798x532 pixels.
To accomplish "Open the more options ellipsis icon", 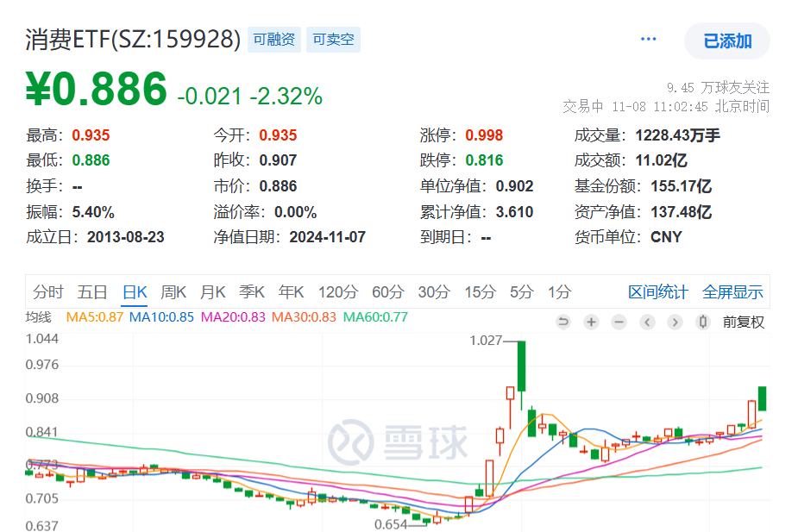I will 648,38.
